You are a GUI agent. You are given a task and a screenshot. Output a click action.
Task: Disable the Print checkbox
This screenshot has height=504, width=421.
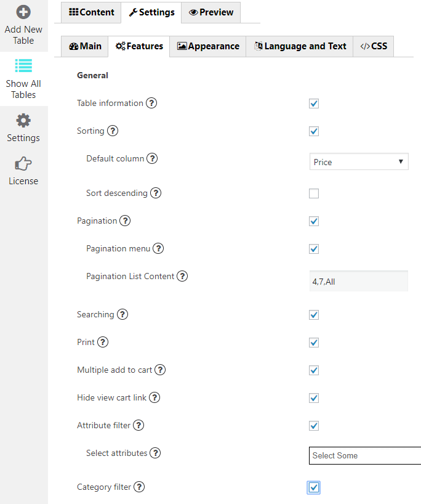pyautogui.click(x=314, y=343)
